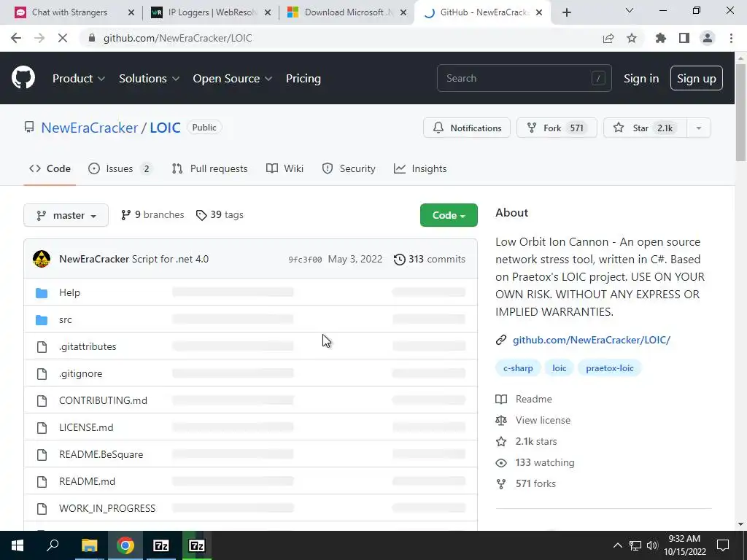This screenshot has height=560, width=747.
Task: Open the Pull requests tab
Action: 209,168
